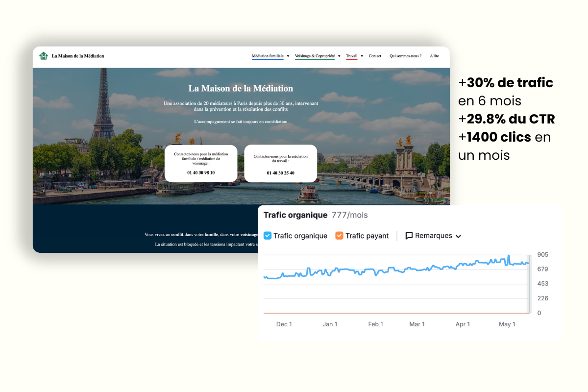
Task: Click the family mediation contact card
Action: click(x=201, y=163)
